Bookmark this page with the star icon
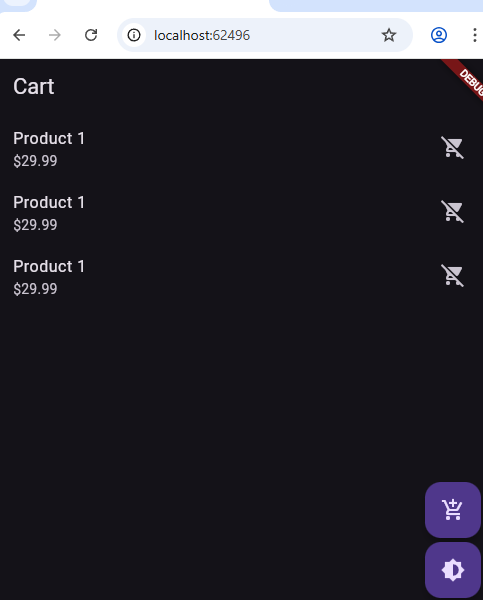The width and height of the screenshot is (483, 600). 389,35
